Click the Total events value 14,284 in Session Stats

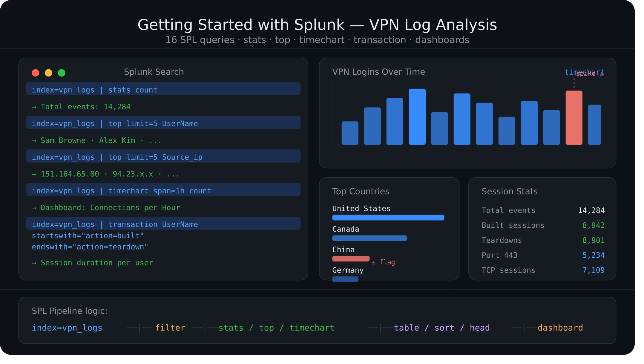click(x=591, y=211)
